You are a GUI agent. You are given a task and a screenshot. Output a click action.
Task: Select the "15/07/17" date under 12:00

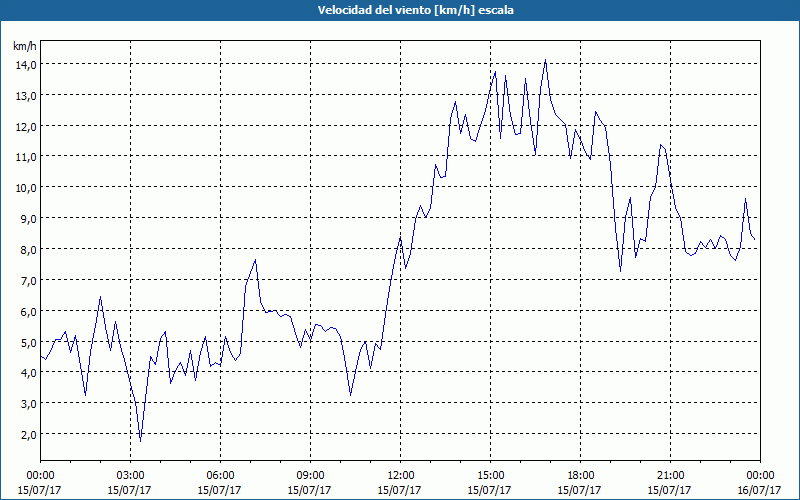click(x=400, y=490)
